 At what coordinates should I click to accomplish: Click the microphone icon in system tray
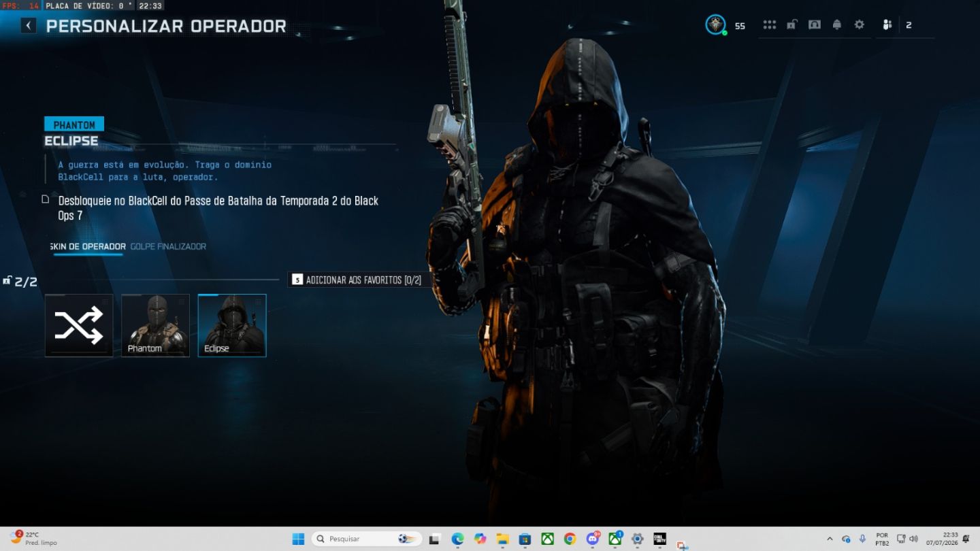pyautogui.click(x=862, y=539)
